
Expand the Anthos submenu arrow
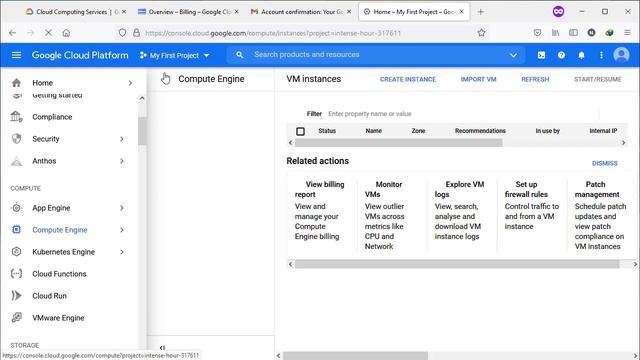(x=122, y=161)
